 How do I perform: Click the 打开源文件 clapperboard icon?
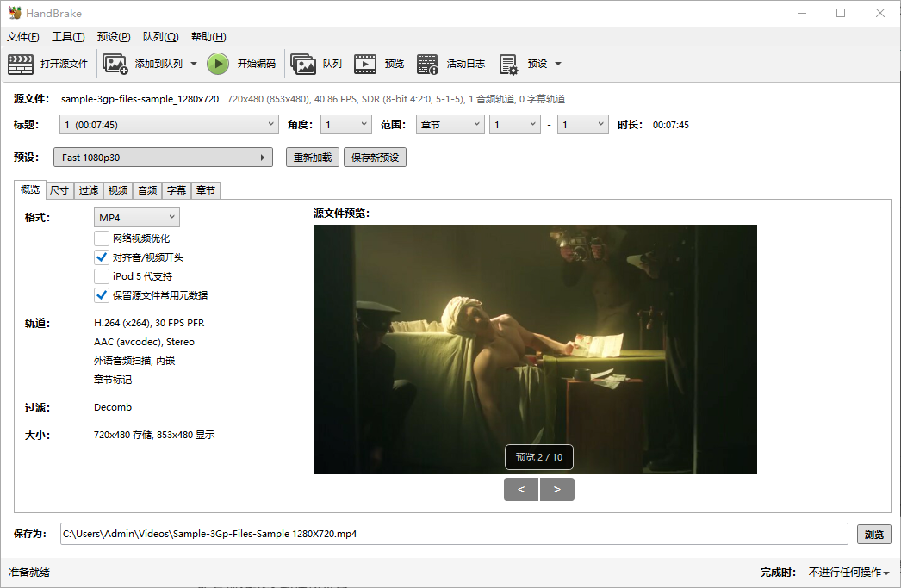click(21, 64)
